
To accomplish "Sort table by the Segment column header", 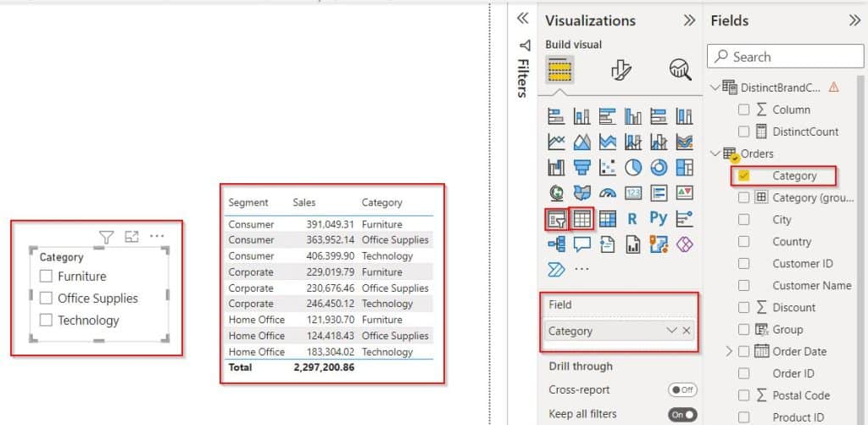I will 248,203.
